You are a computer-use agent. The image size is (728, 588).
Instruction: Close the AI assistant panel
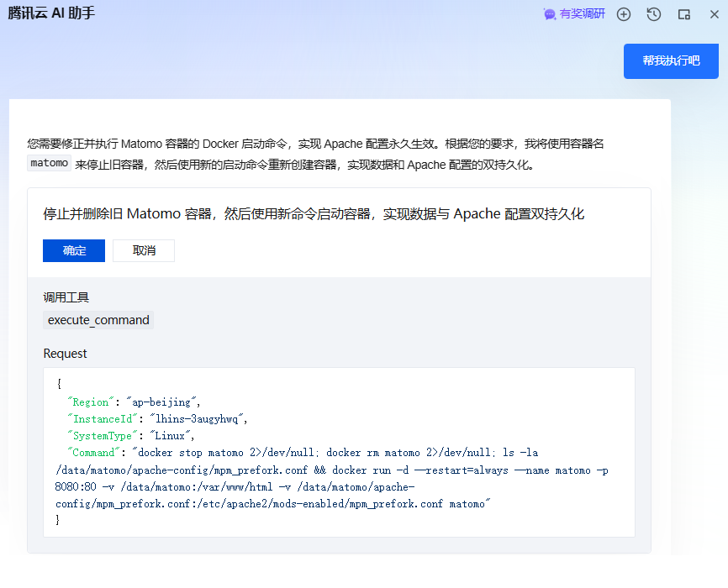(713, 14)
